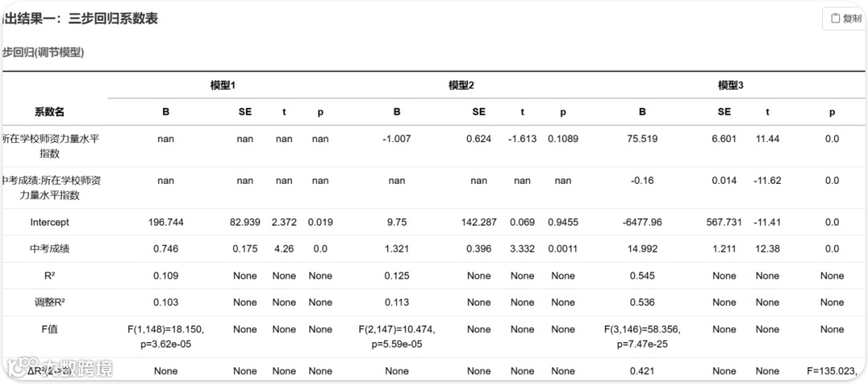The image size is (868, 384).
Task: Select the value -6477.96 cell
Action: (x=642, y=222)
